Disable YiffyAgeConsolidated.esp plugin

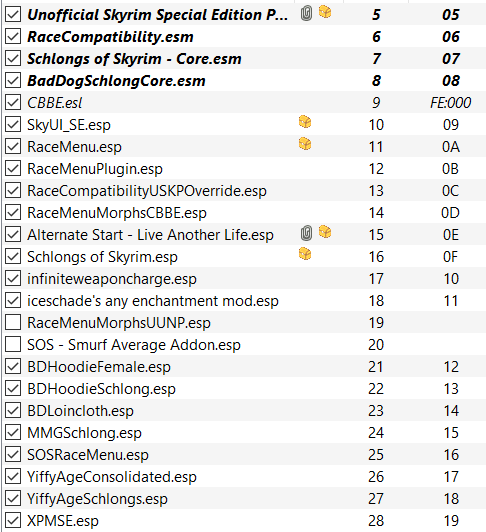click(13, 477)
